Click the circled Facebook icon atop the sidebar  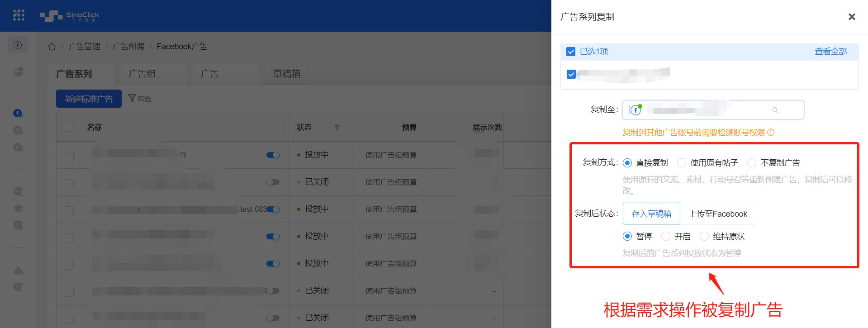click(x=18, y=45)
